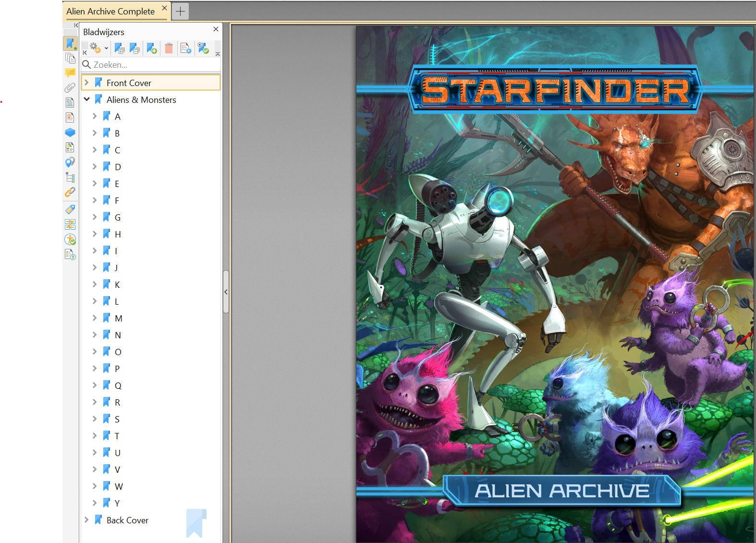
Task: Toggle highlight current bookmark eye icon
Action: click(203, 49)
